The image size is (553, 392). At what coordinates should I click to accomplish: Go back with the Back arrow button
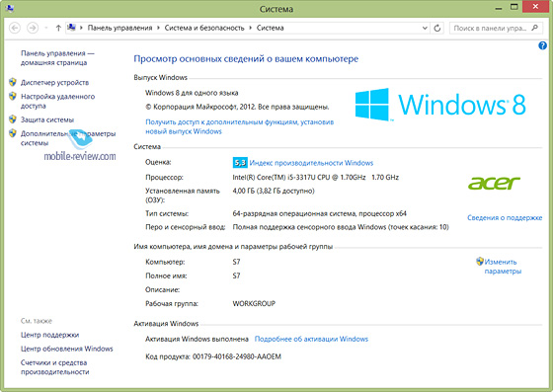(x=15, y=28)
